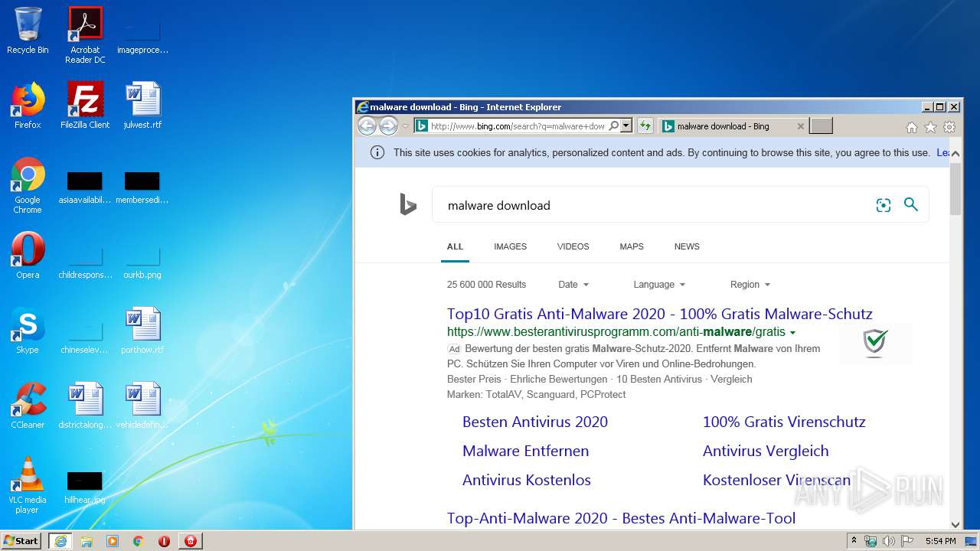The image size is (980, 551).
Task: Open the 'Kostenloser Virenscan' link
Action: 776,480
